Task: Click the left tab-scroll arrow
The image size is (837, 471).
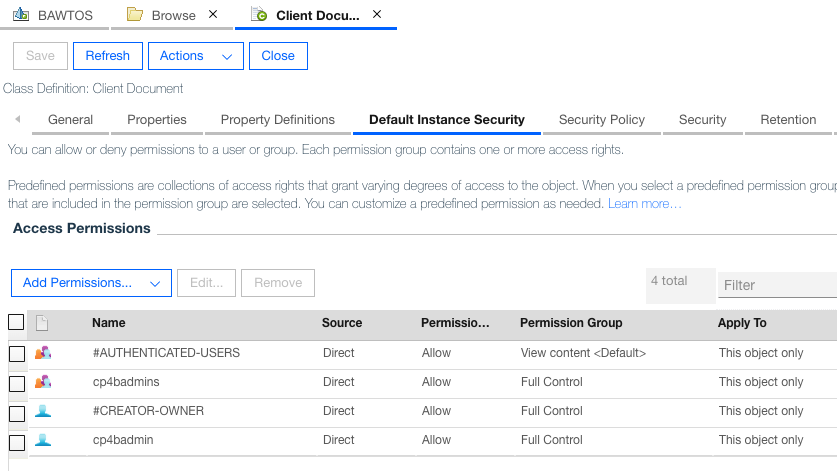Action: (18, 119)
